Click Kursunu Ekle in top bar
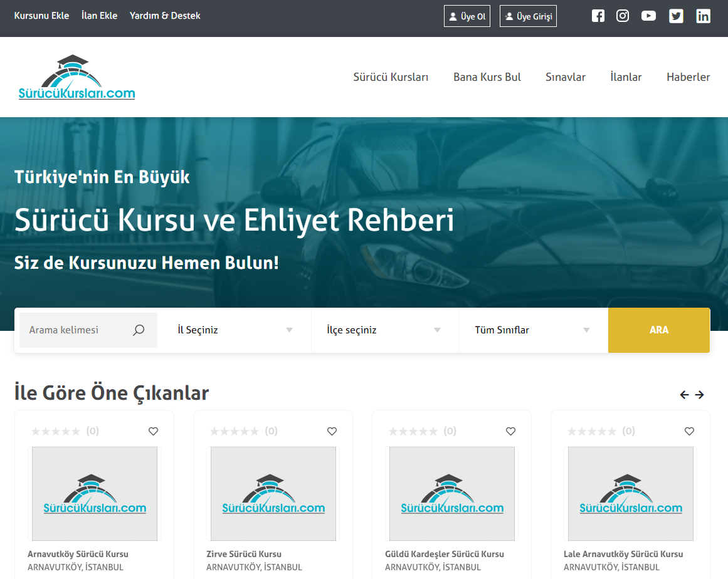 [42, 16]
